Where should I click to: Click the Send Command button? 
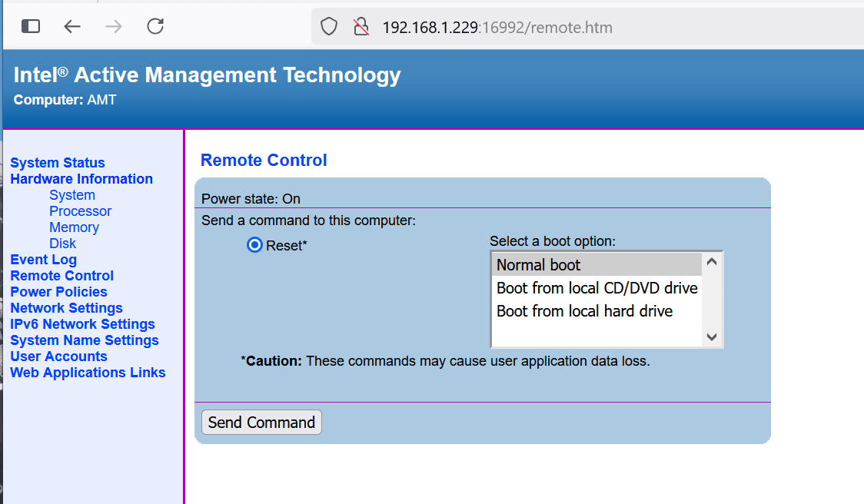pyautogui.click(x=261, y=423)
